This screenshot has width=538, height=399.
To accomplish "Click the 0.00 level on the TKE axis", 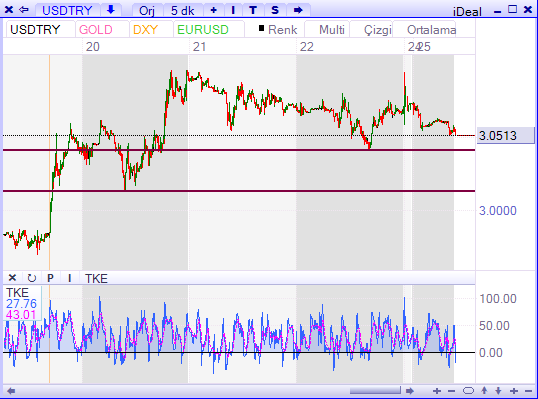I will pos(491,353).
